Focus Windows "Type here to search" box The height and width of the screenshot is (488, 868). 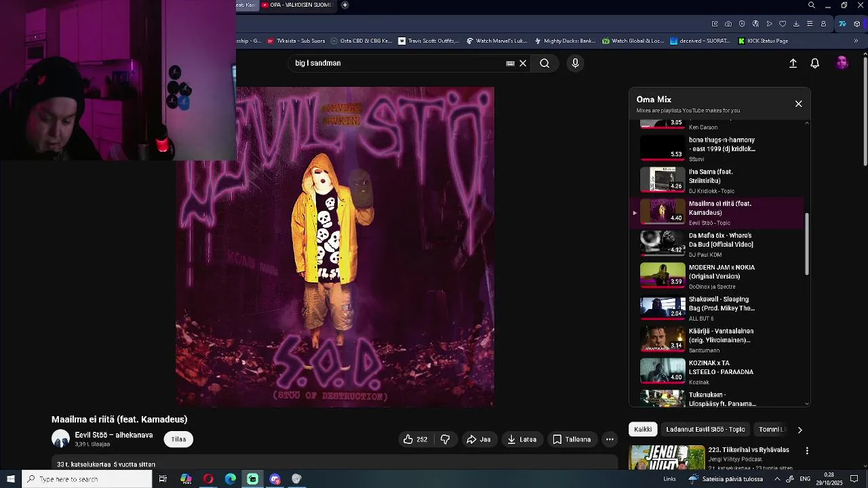coord(87,479)
